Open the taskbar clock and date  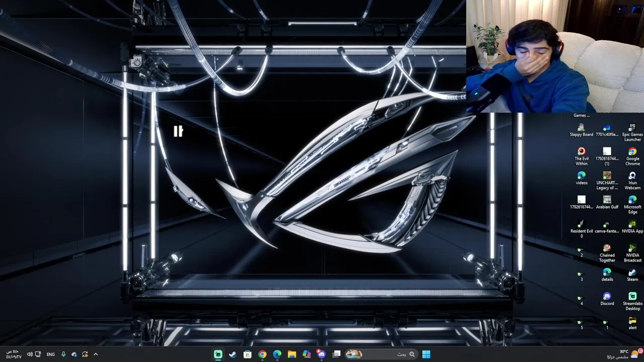[14, 354]
